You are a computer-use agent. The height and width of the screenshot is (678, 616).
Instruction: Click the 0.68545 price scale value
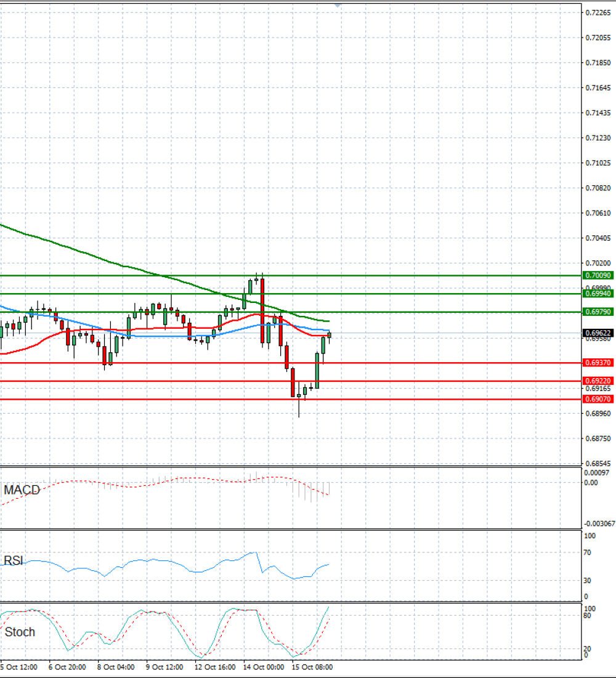[598, 464]
